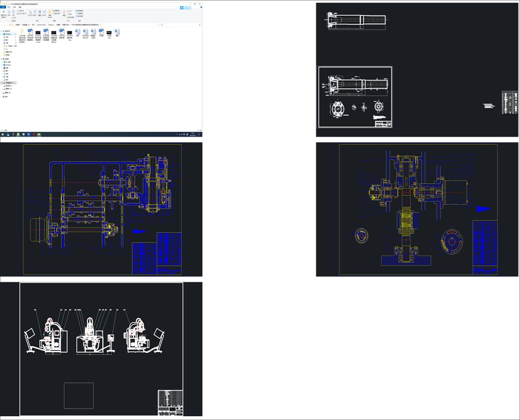Click the Paste icon in the ribbon
The image size is (520, 420).
13,12
